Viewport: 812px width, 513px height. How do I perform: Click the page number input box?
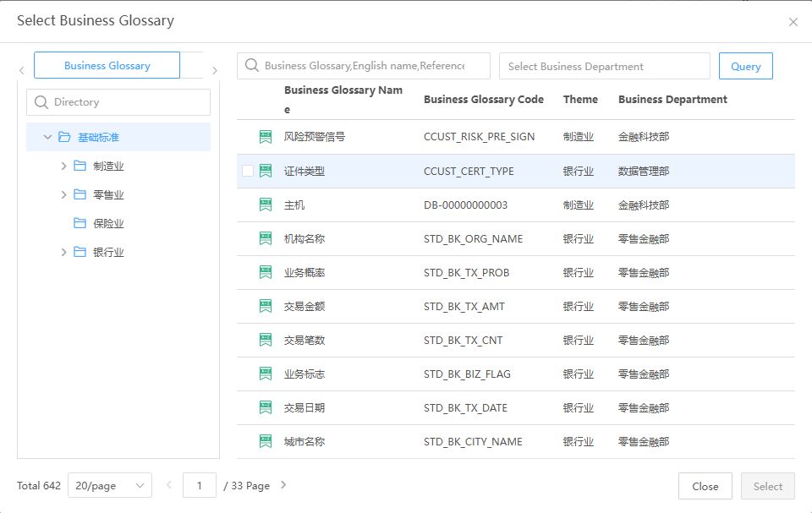click(200, 486)
